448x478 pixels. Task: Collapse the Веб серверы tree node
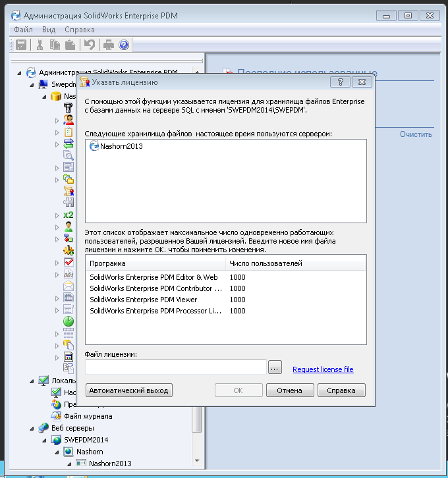pyautogui.click(x=32, y=429)
